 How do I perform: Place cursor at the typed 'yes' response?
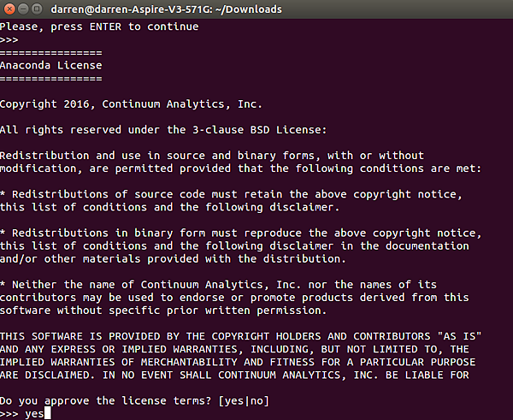point(34,414)
